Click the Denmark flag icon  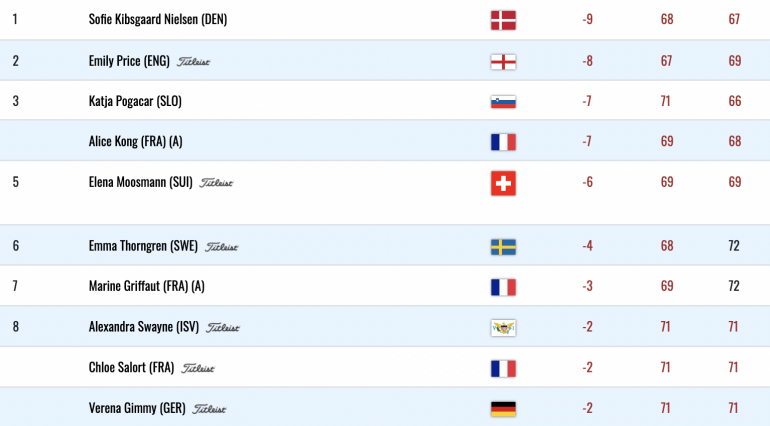click(503, 20)
